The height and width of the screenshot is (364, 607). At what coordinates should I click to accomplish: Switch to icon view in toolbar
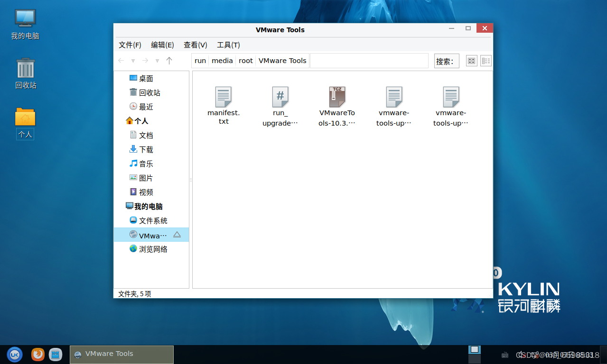[x=471, y=61]
